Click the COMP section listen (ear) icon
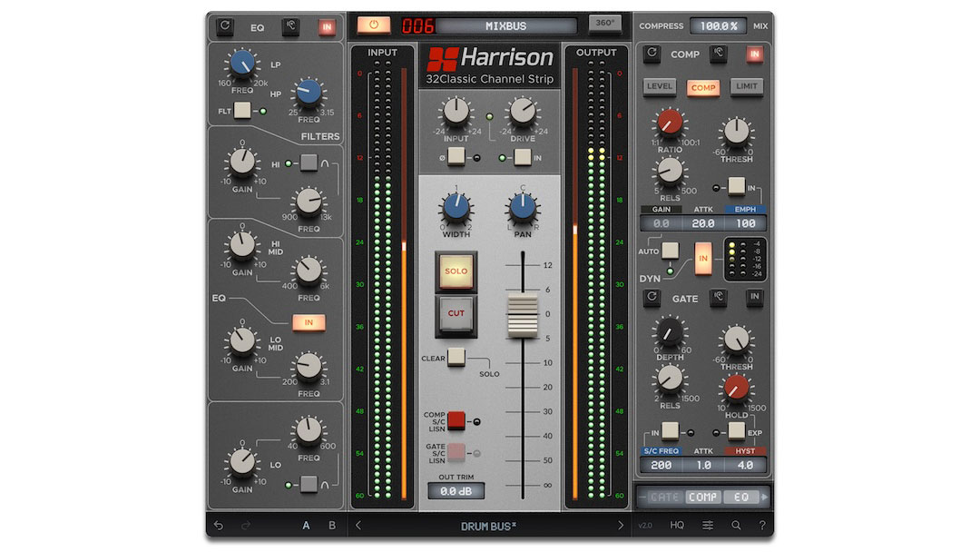The image size is (980, 552). pos(718,54)
